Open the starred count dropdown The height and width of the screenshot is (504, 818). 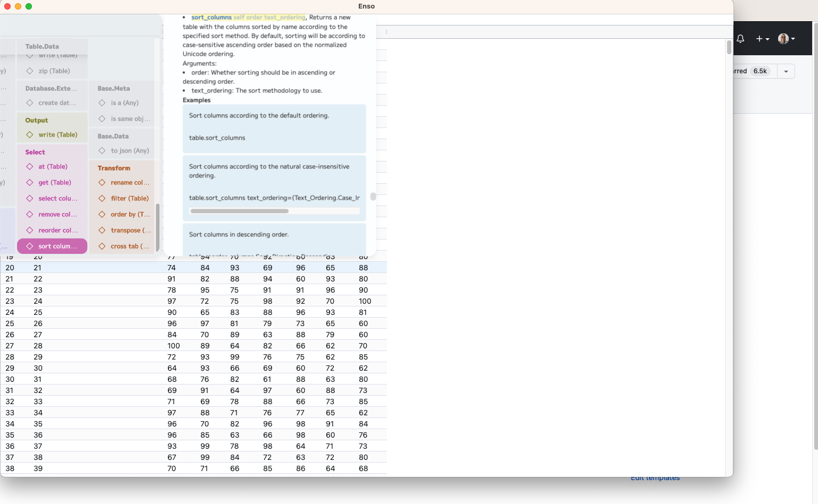coord(786,71)
